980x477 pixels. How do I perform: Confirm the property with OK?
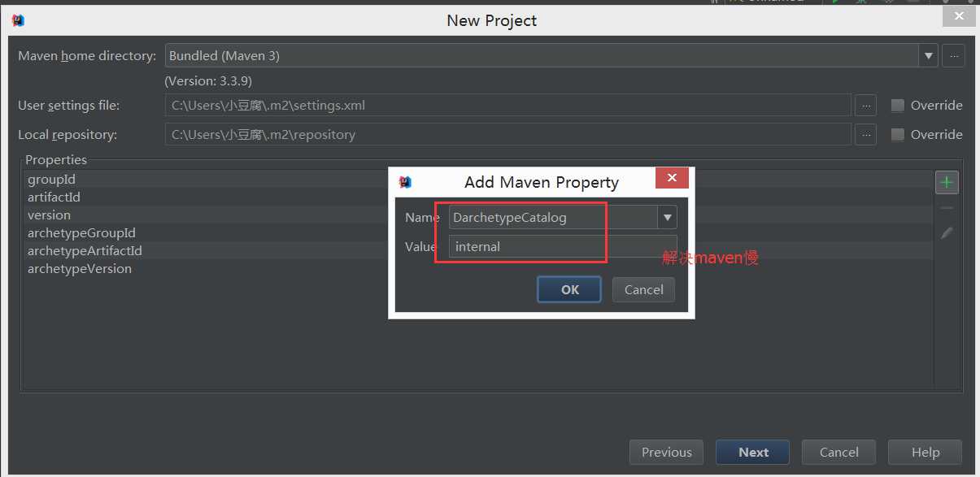pyautogui.click(x=569, y=289)
